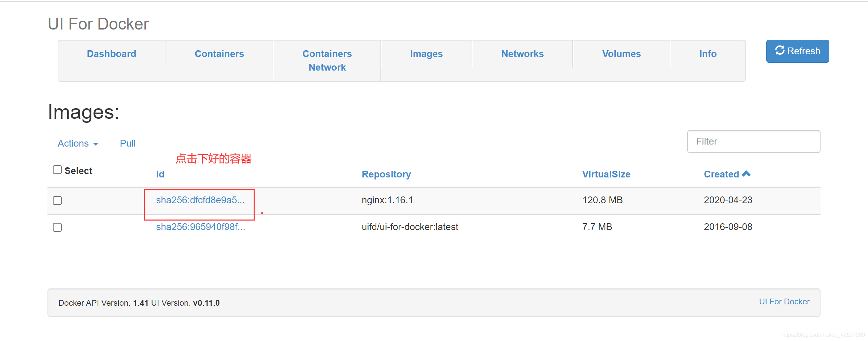868x341 pixels.
Task: Click the 2020-04-23 created date
Action: (x=728, y=200)
